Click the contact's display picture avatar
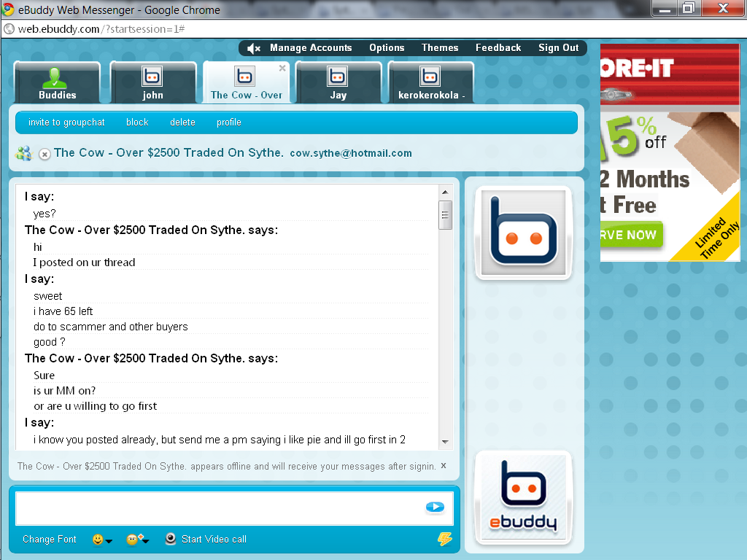This screenshot has height=560, width=747. tap(523, 233)
